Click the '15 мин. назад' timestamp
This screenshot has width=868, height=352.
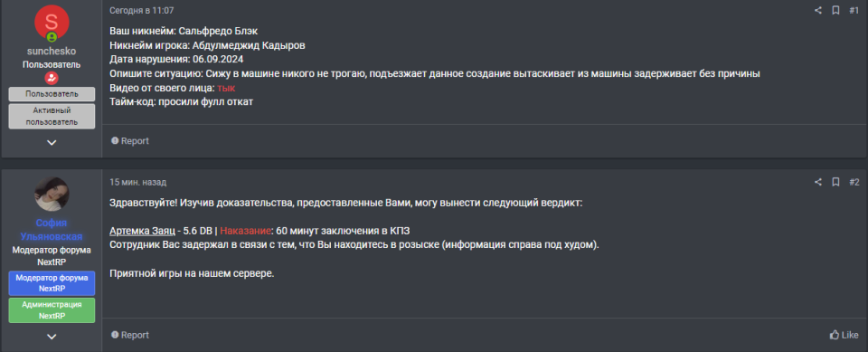point(137,182)
